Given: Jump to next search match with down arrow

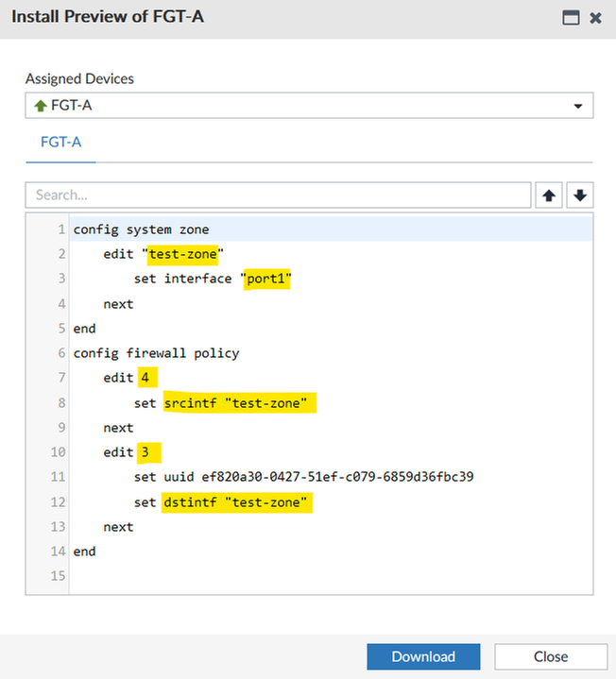Looking at the screenshot, I should click(580, 195).
